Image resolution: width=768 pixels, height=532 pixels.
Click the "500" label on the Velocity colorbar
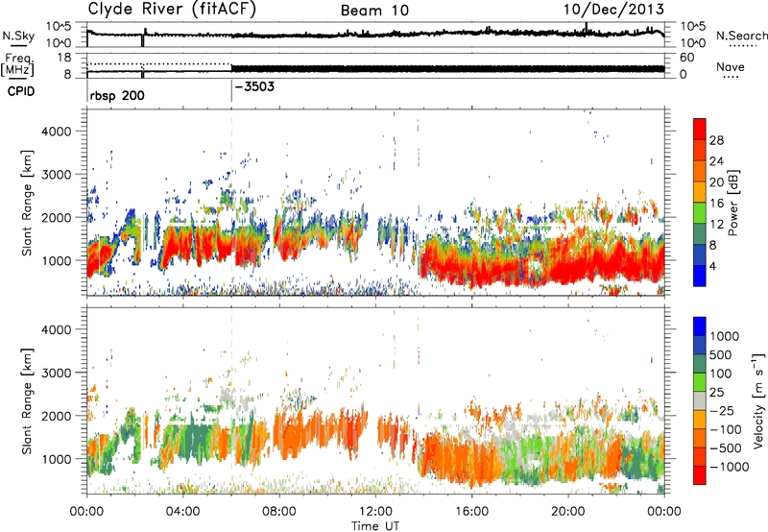721,354
